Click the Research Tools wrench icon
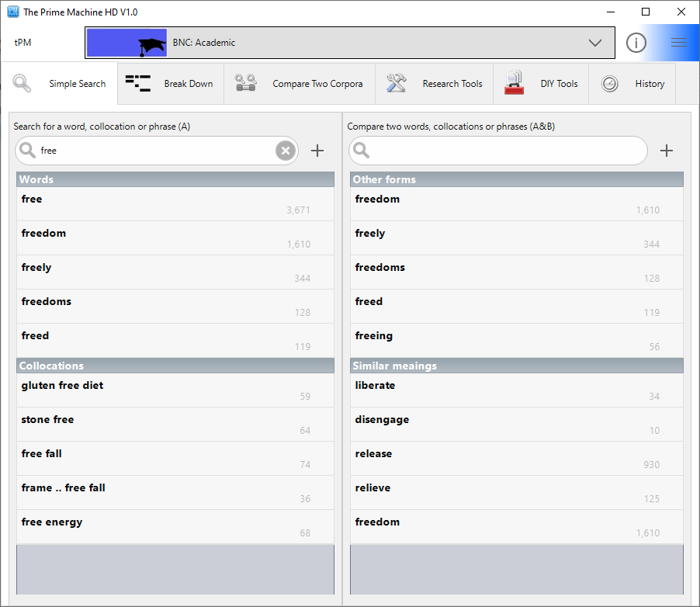The image size is (700, 607). pos(396,83)
